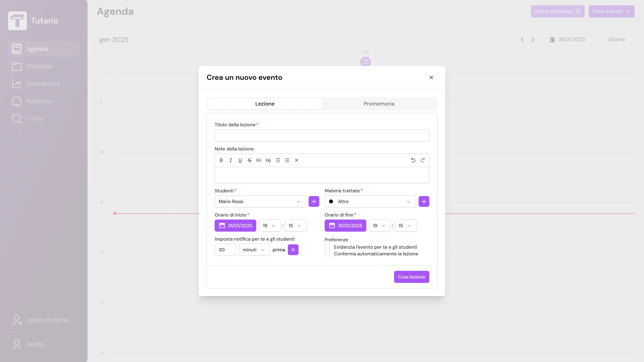644x362 pixels.
Task: Open the end date 31/01/2025 picker
Action: pyautogui.click(x=345, y=226)
